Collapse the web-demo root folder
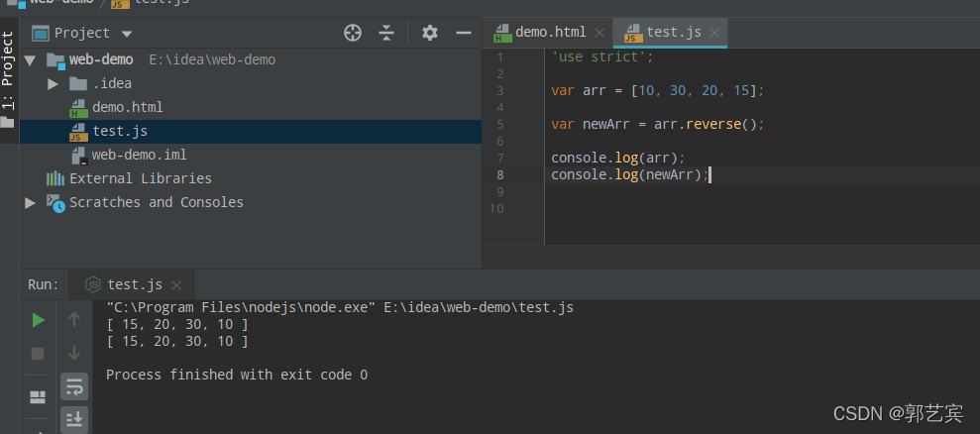The image size is (980, 434). [30, 60]
